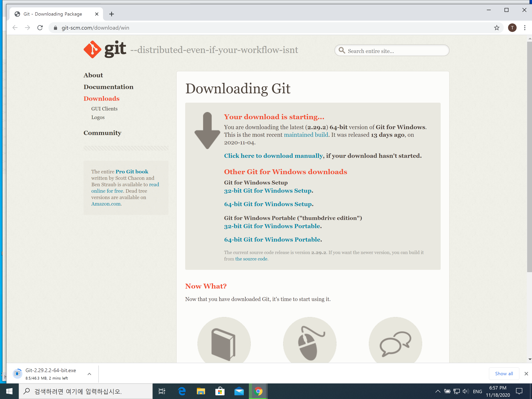Open Microsoft Store from the taskbar

[x=220, y=391]
